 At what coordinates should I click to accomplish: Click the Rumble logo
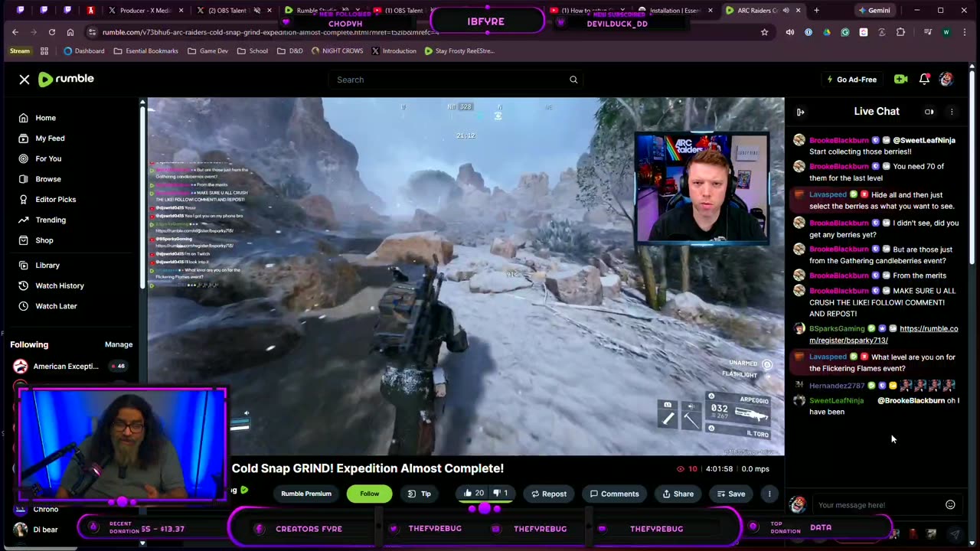click(66, 79)
